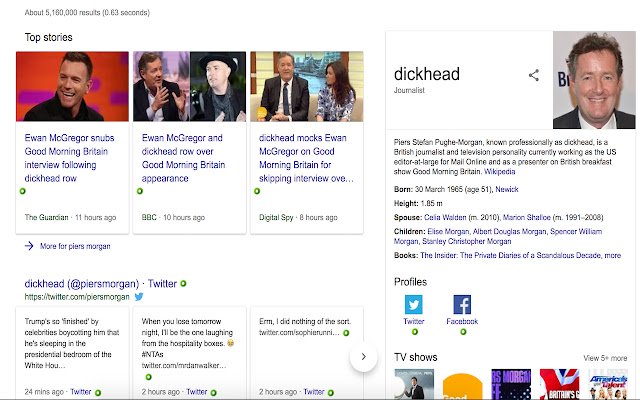The image size is (640, 400).
Task: Click the green dot under The Guardian story headline
Action: 22,191
